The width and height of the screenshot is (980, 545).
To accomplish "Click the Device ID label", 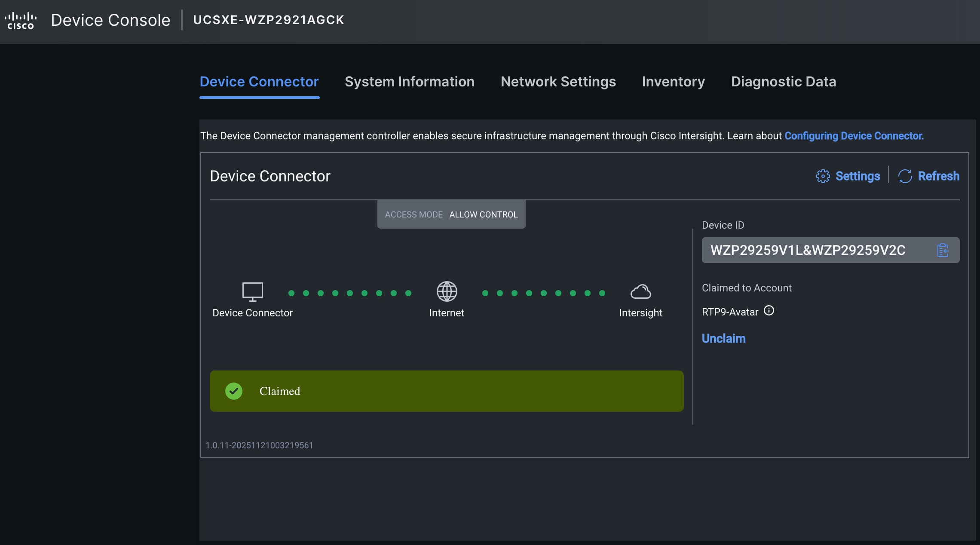I will 723,225.
